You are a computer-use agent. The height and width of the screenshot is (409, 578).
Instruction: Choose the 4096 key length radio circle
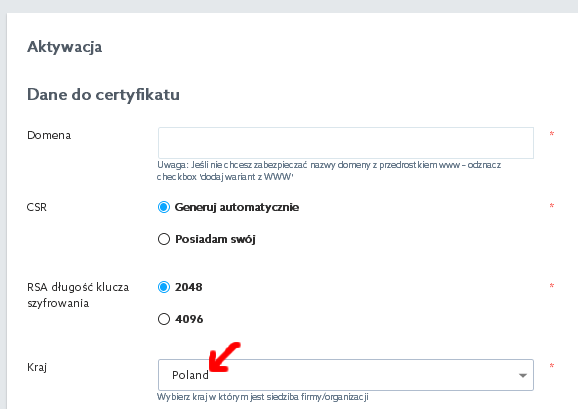click(x=164, y=319)
